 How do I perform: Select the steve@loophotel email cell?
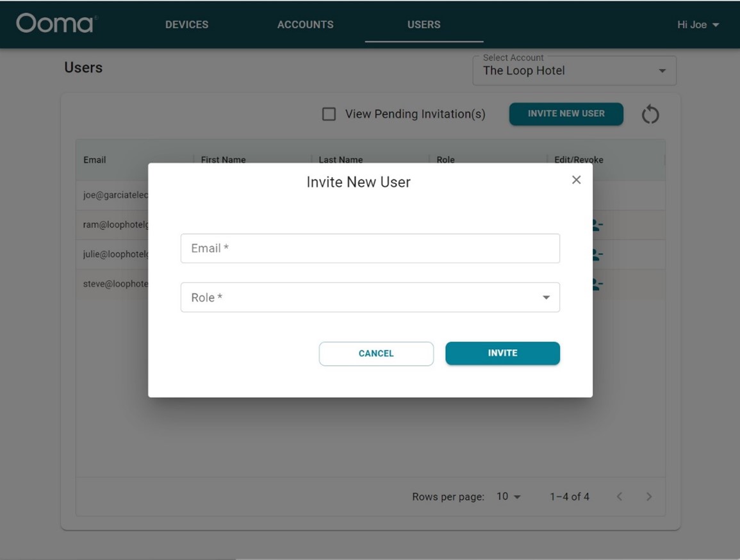click(x=115, y=284)
